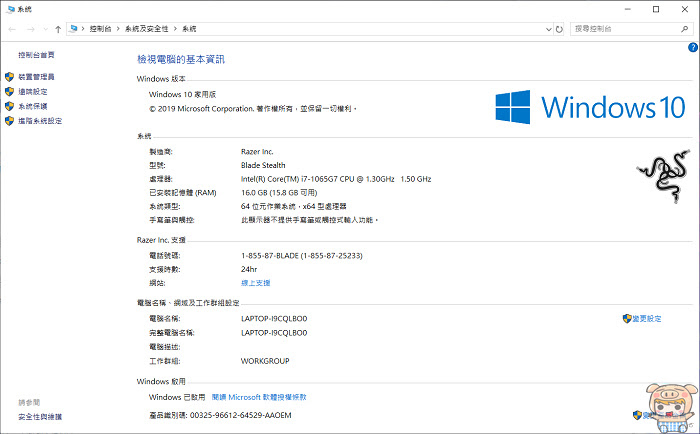
Task: Click the Windows 已啟用 status text
Action: [177, 397]
